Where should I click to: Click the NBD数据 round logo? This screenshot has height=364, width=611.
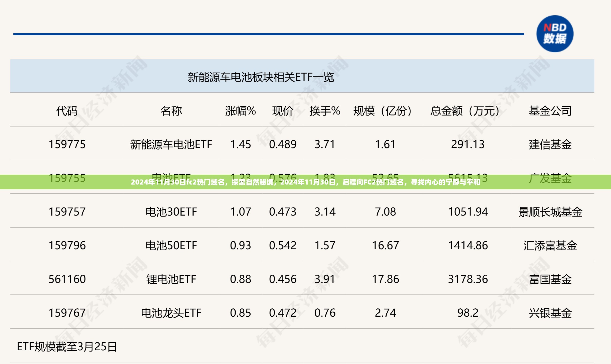point(555,34)
